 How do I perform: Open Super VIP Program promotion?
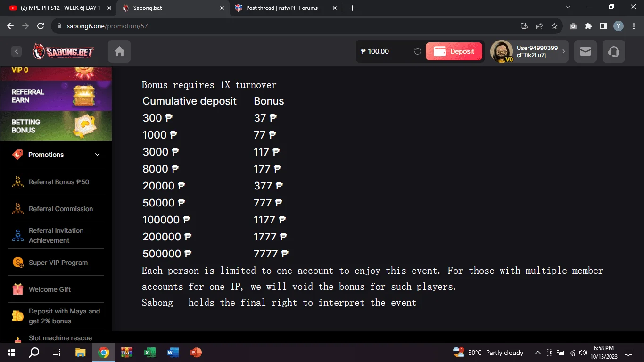point(56,263)
